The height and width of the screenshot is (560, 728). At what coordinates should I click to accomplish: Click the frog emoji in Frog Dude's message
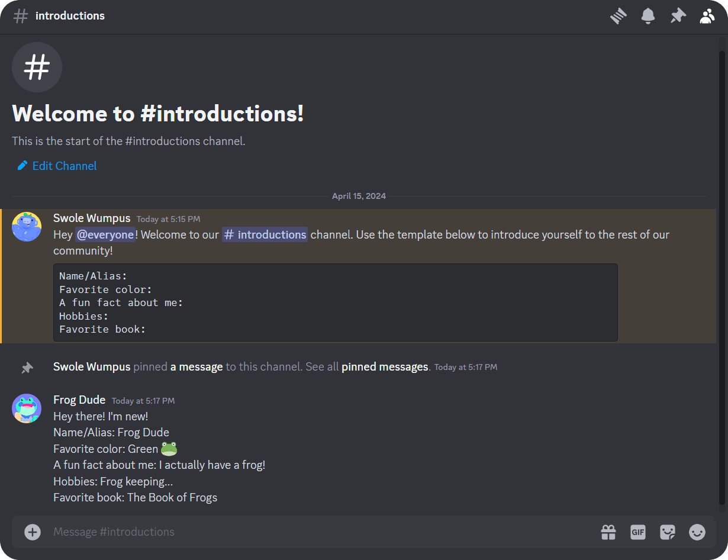tap(169, 449)
